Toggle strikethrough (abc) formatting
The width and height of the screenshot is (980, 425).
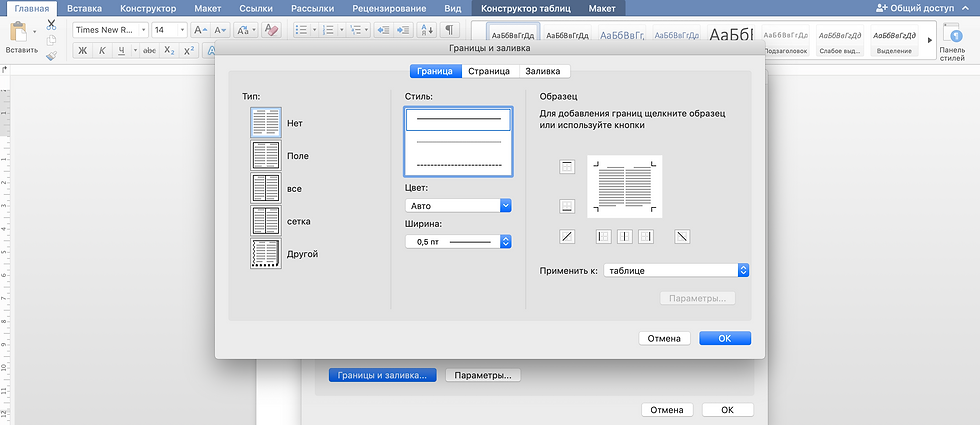coord(149,51)
